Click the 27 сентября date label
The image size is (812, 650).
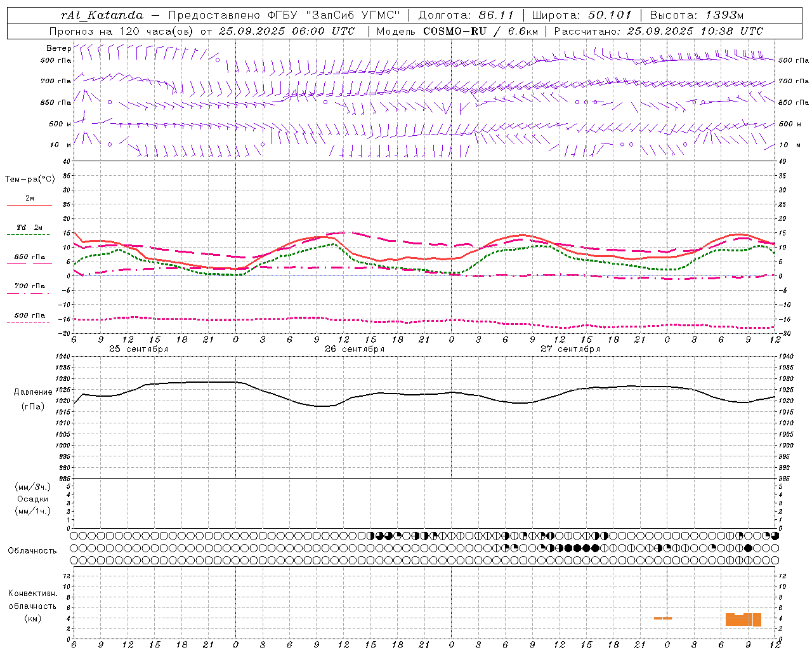570,349
